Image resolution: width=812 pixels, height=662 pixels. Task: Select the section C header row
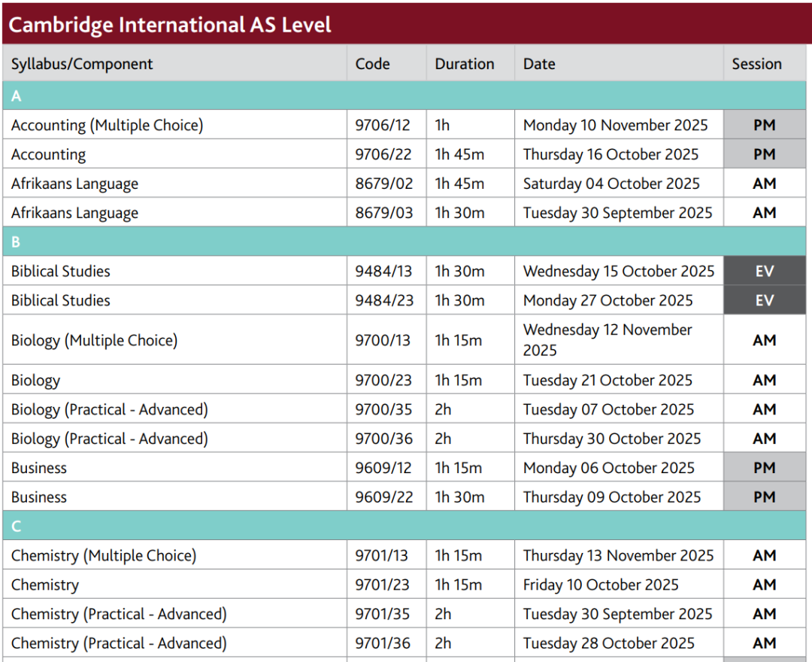tap(404, 526)
